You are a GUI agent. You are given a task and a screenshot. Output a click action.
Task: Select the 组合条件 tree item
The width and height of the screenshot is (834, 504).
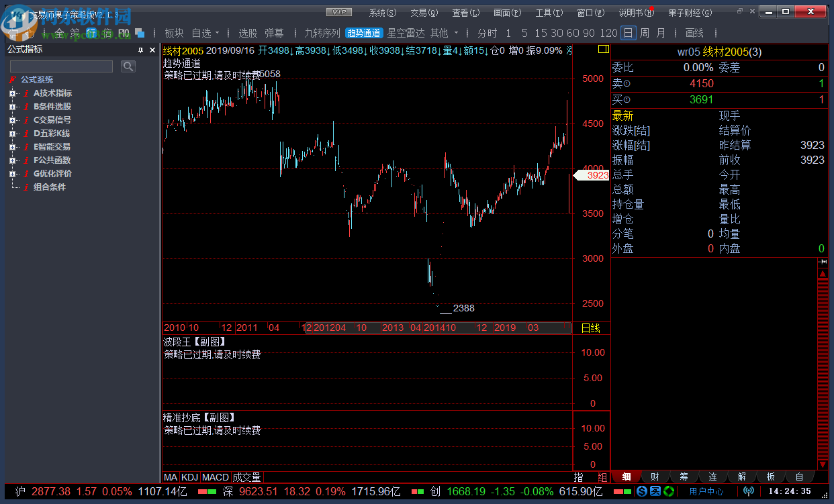pyautogui.click(x=50, y=187)
